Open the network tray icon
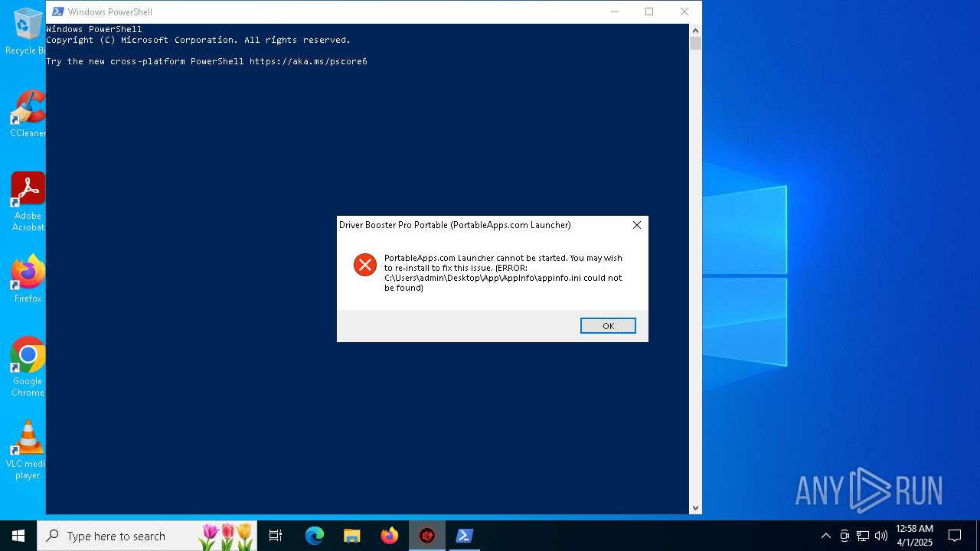This screenshot has width=980, height=551. (863, 536)
